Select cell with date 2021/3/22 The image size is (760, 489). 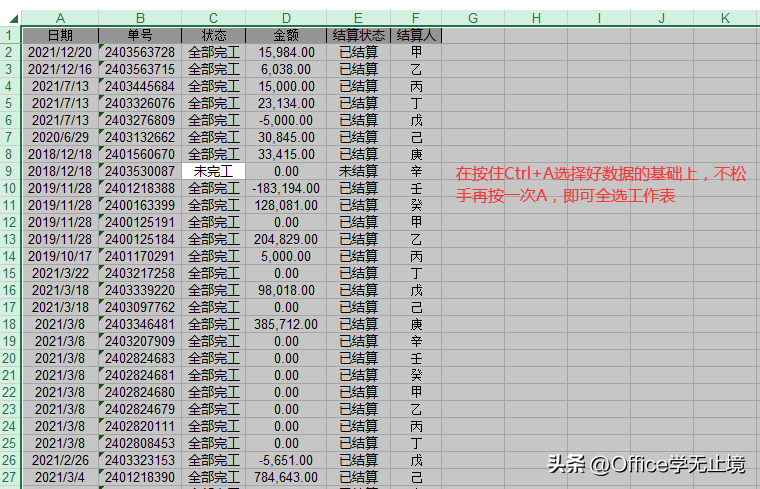pyautogui.click(x=60, y=273)
